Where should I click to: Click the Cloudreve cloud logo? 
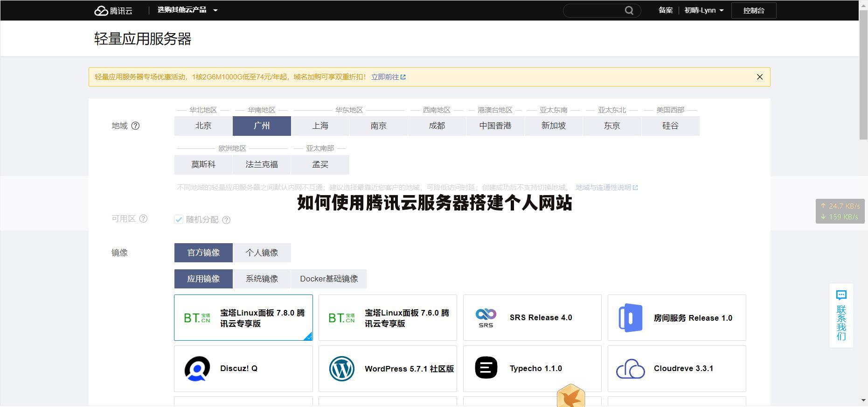coord(630,369)
